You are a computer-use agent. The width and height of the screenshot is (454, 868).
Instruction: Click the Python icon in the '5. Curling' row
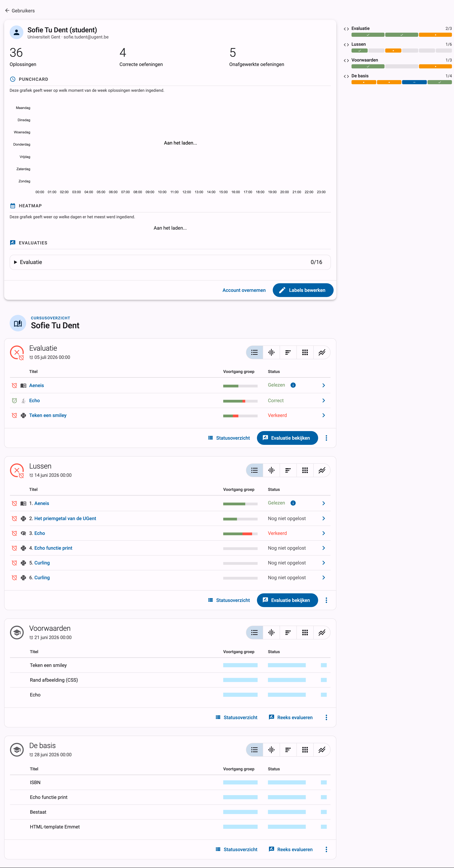pyautogui.click(x=23, y=563)
